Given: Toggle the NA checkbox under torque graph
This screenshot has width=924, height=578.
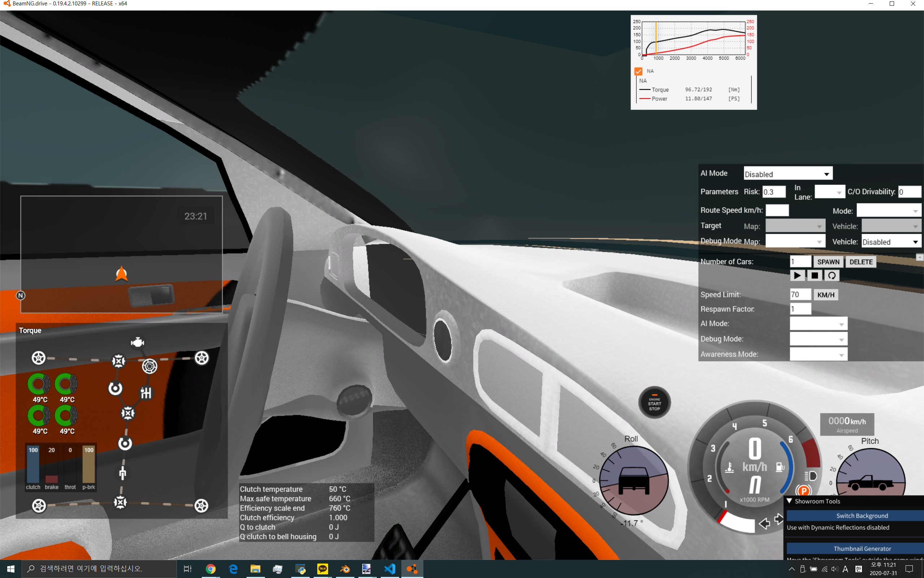Looking at the screenshot, I should point(638,71).
